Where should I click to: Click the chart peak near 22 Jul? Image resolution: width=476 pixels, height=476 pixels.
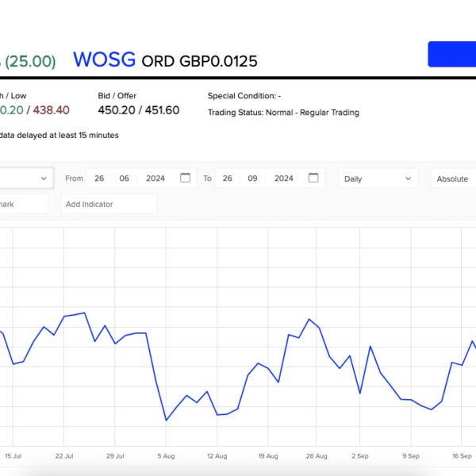point(85,313)
